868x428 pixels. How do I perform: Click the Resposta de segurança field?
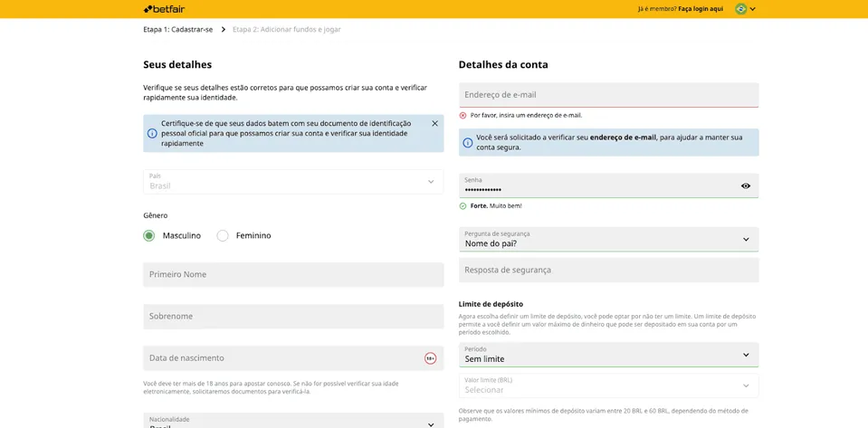609,271
